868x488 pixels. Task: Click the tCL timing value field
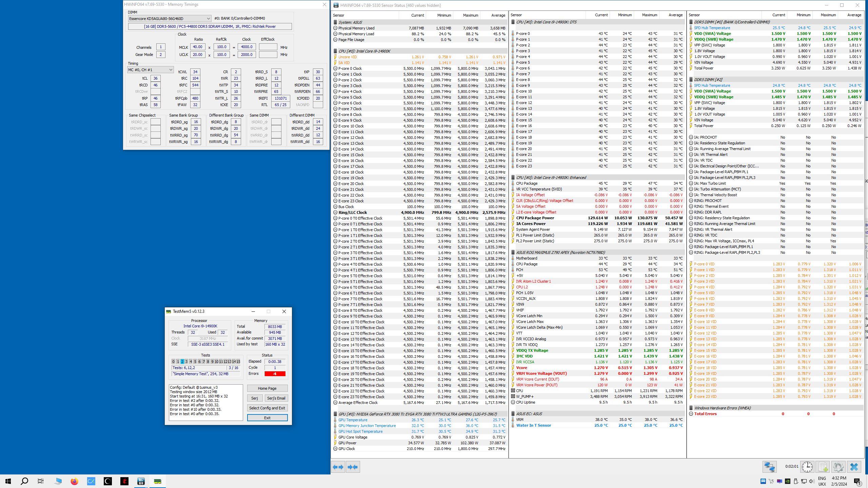pos(155,78)
